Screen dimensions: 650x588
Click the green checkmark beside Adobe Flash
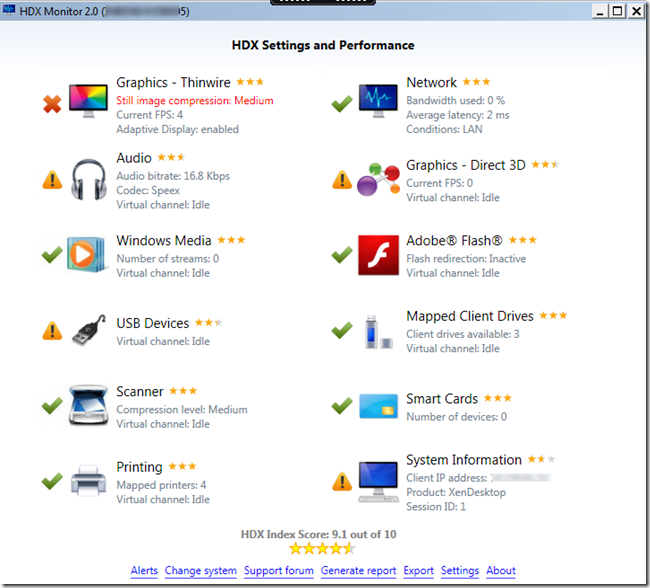(x=342, y=255)
